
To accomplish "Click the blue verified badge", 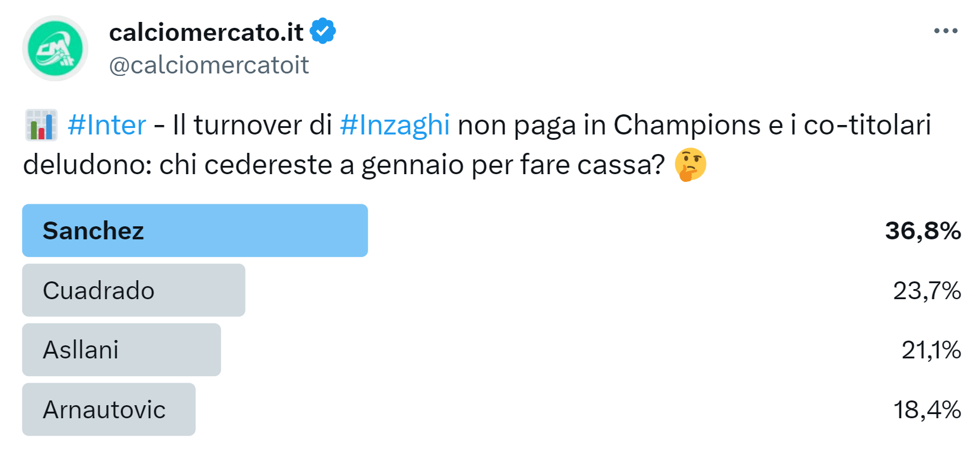I will pos(323,31).
